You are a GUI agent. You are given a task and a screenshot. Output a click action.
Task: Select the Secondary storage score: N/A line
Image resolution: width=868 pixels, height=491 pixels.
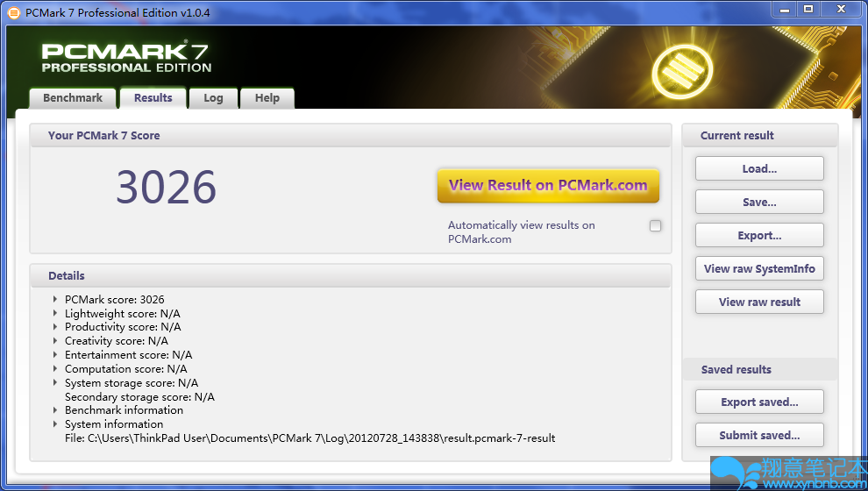pos(139,397)
